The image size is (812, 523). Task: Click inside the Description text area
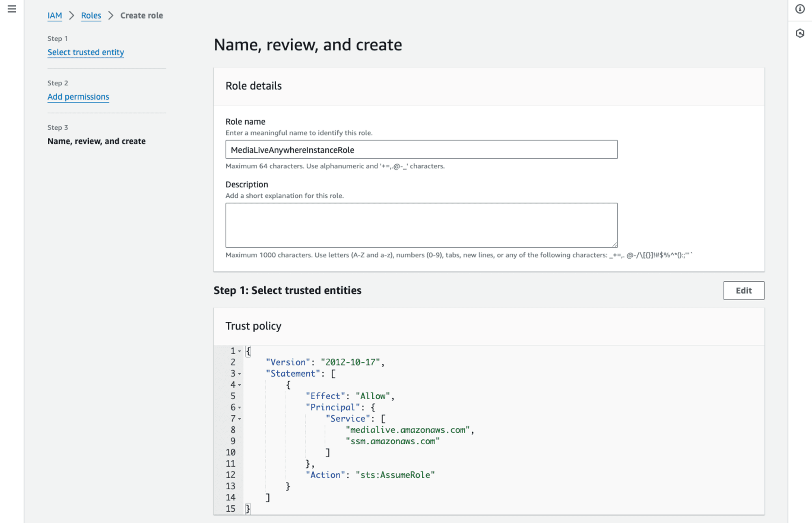coord(421,225)
